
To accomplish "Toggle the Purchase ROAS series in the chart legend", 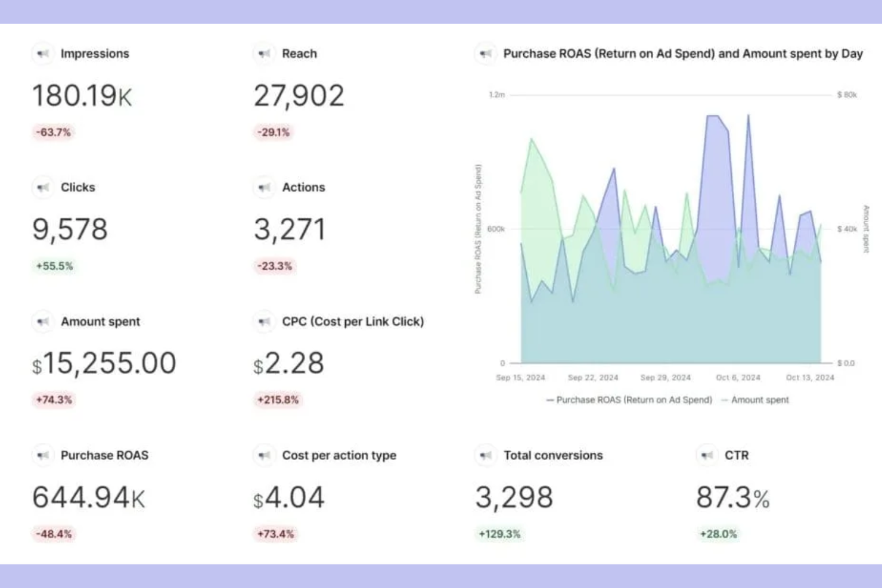I will coord(629,400).
